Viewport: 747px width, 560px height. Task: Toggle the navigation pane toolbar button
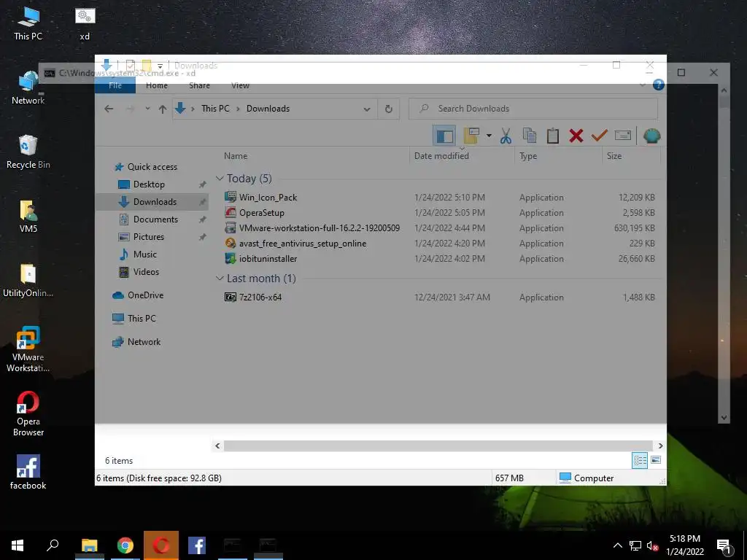444,136
